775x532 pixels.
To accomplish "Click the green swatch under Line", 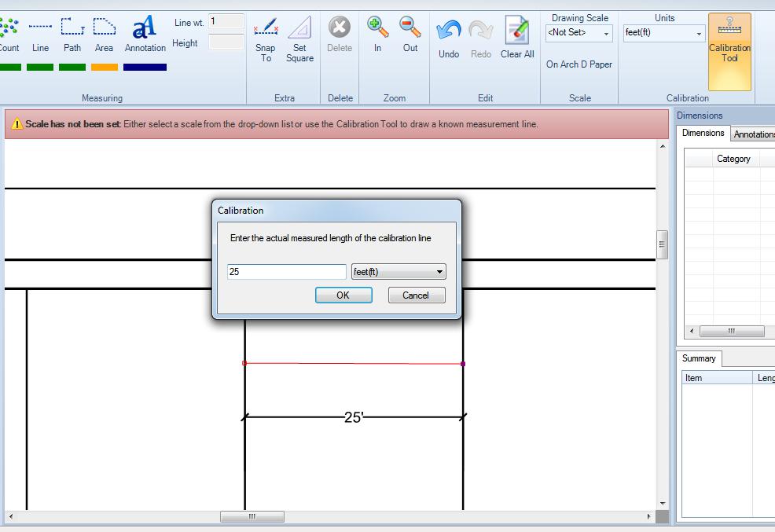I will coord(40,67).
